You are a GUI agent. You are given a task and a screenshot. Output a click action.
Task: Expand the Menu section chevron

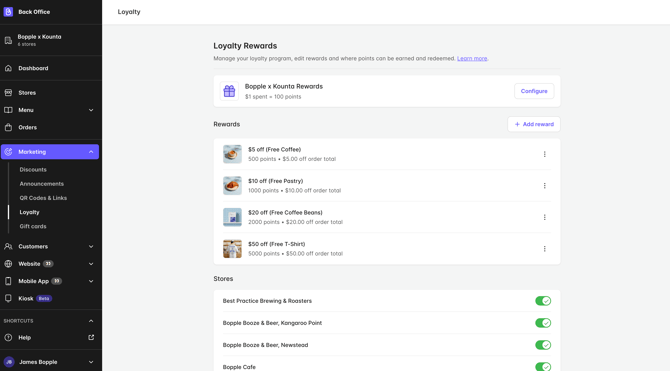[x=91, y=110]
